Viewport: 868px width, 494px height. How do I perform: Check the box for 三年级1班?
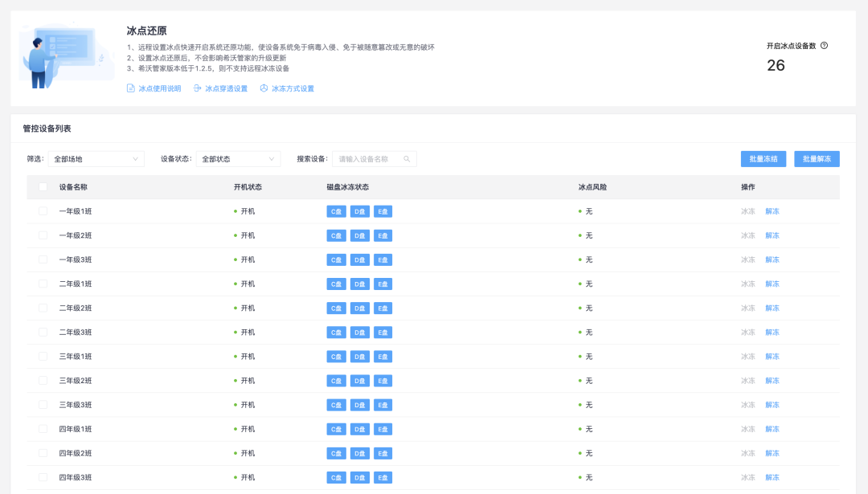click(x=43, y=357)
